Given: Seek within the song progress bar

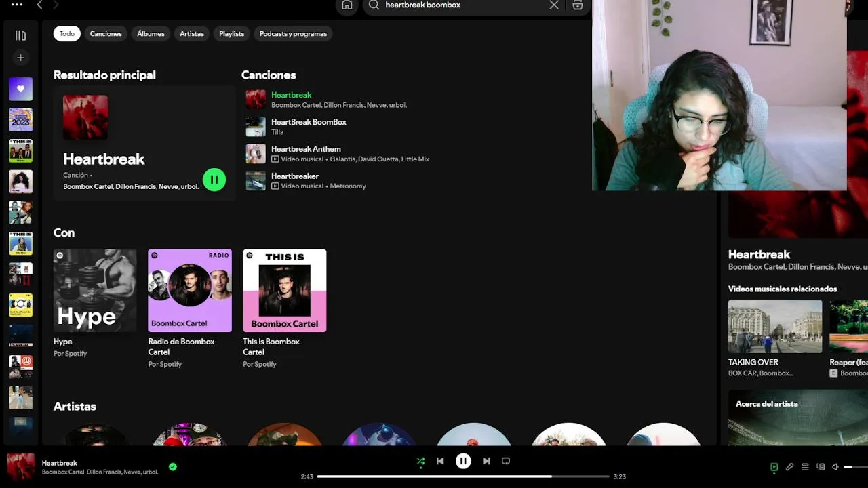Looking at the screenshot, I should (x=463, y=476).
